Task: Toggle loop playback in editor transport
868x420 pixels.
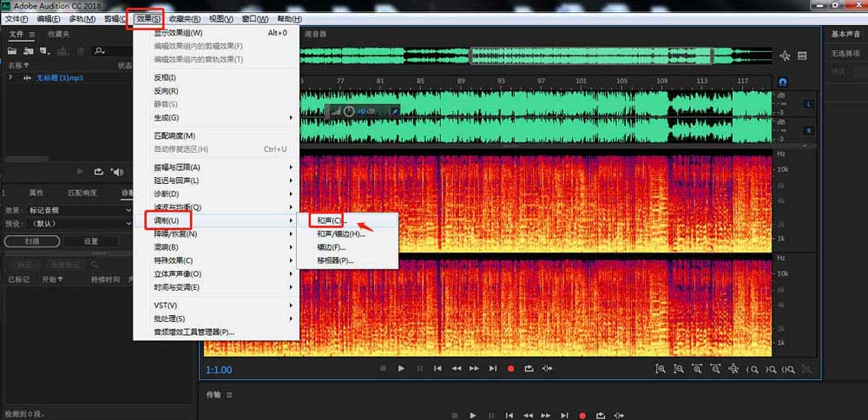Action: [529, 369]
